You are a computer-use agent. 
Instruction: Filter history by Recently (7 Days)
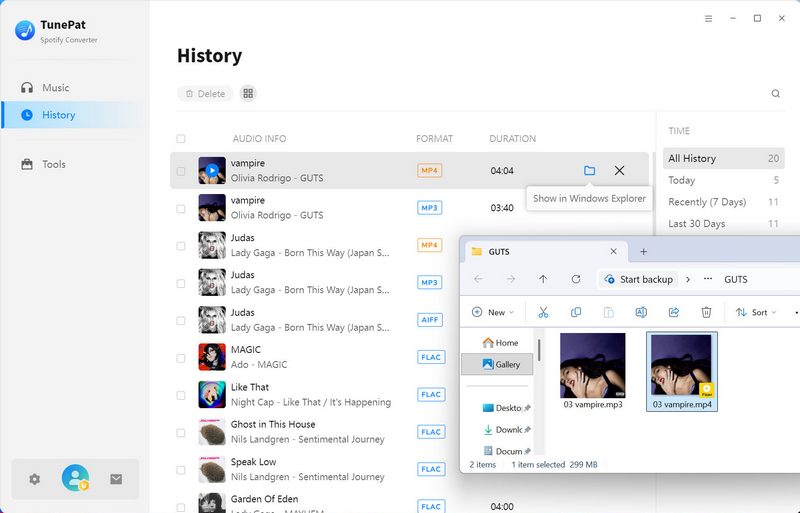pyautogui.click(x=707, y=202)
